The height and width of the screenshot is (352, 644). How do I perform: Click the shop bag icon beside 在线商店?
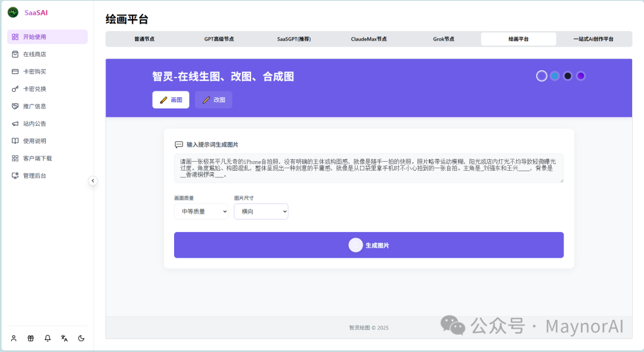point(15,54)
